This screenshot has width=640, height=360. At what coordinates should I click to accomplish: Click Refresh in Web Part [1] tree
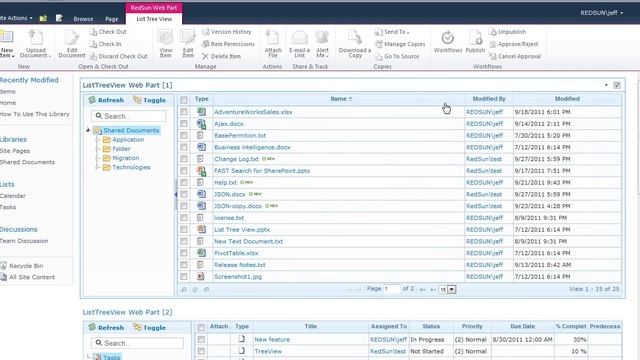click(x=106, y=100)
